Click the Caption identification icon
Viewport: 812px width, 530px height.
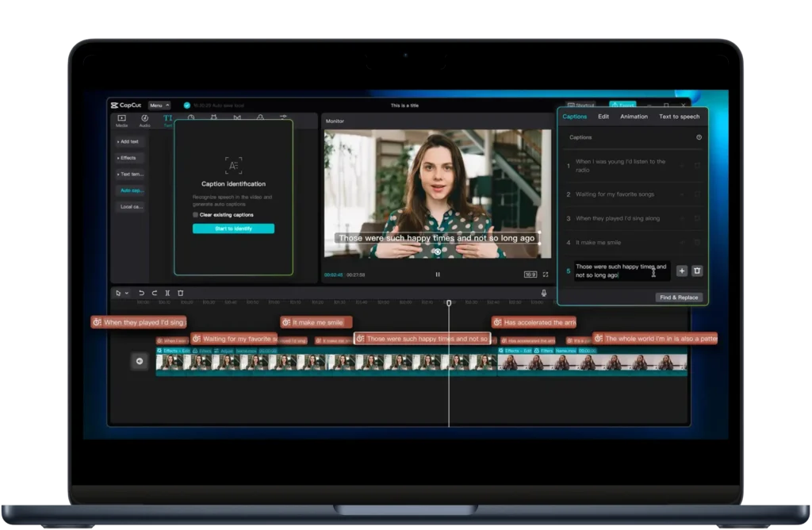[x=234, y=165]
